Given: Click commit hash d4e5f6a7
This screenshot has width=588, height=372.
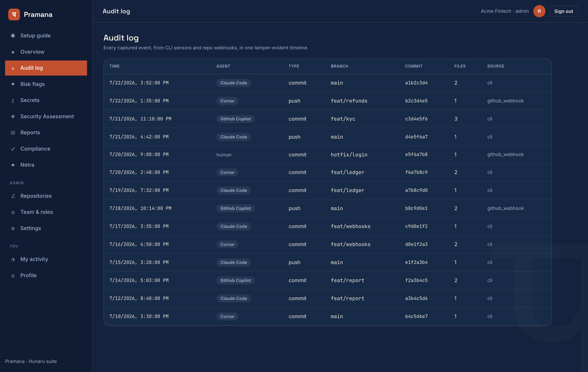Looking at the screenshot, I should coord(416,137).
